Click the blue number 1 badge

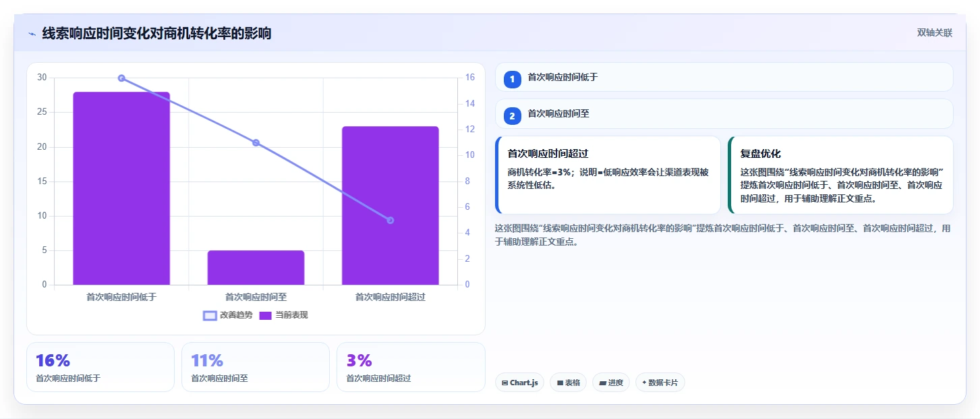coord(512,79)
